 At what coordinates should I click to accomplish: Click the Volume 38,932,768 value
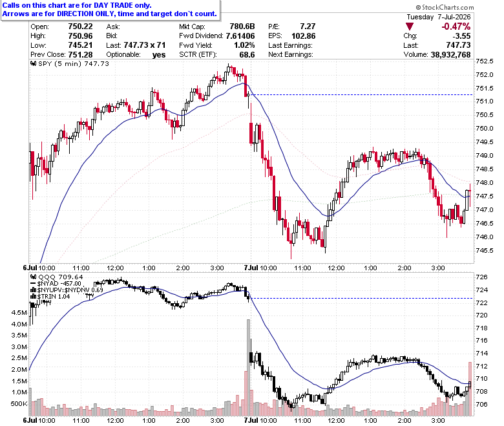pos(450,55)
